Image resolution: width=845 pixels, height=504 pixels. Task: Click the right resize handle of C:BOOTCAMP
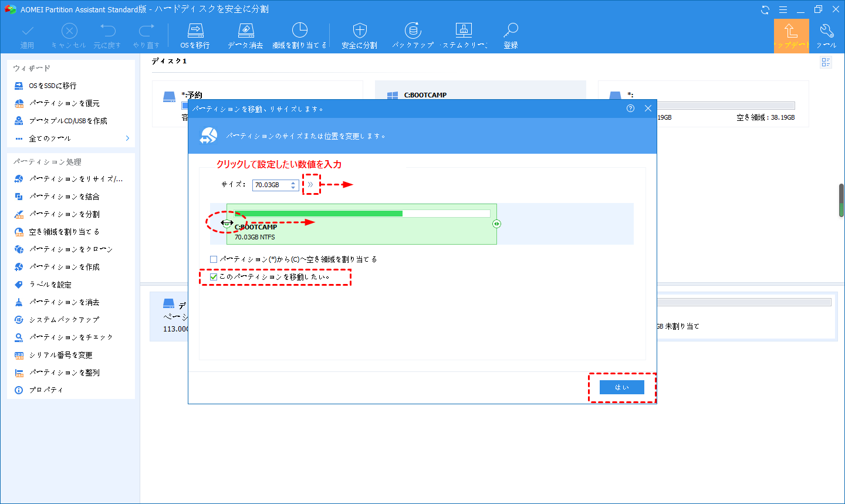496,224
